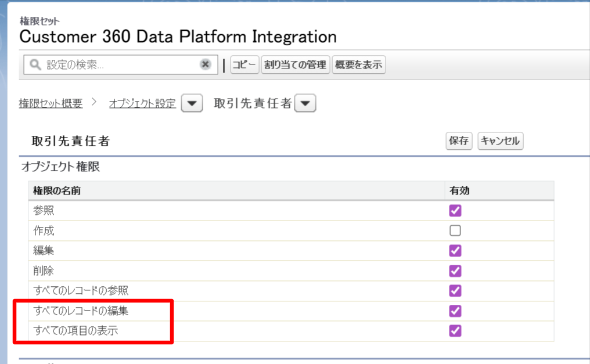The width and height of the screenshot is (590, 364).
Task: Uncheck the 参照 permission checkbox
Action: 455,211
